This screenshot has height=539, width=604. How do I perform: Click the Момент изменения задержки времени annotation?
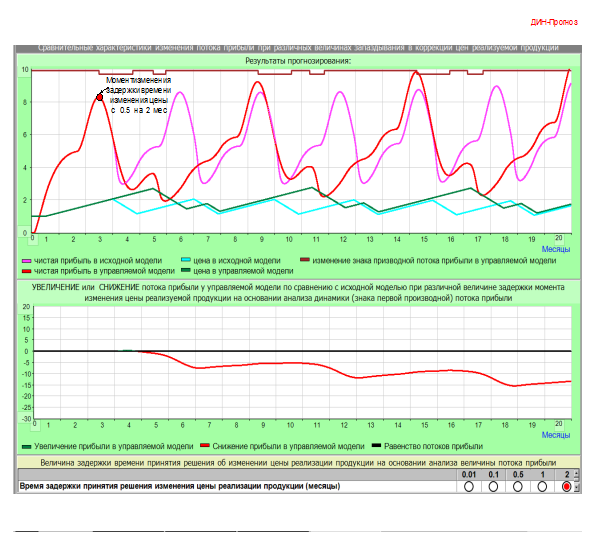click(x=139, y=95)
